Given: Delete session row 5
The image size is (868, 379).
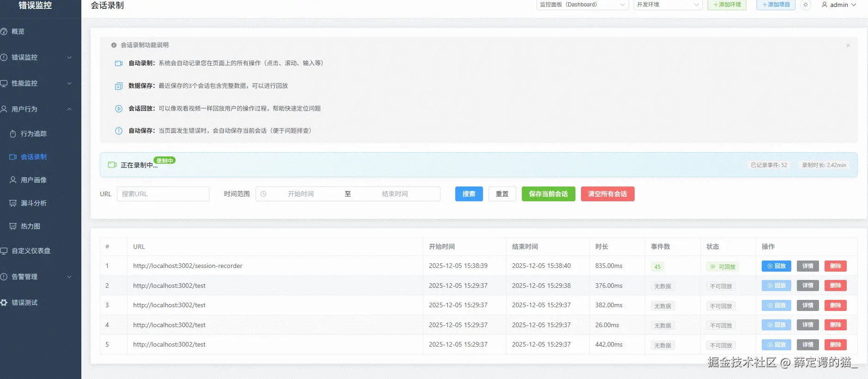Looking at the screenshot, I should 836,345.
